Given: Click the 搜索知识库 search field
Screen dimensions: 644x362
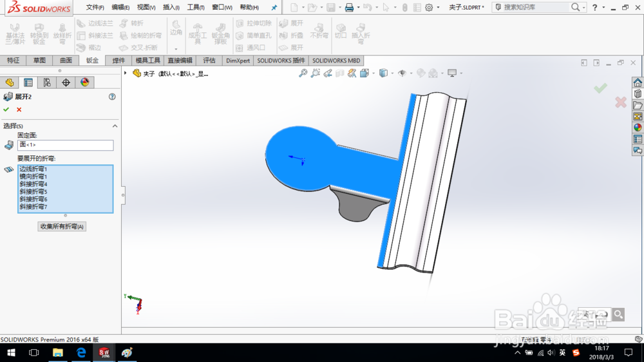Looking at the screenshot, I should (535, 7).
